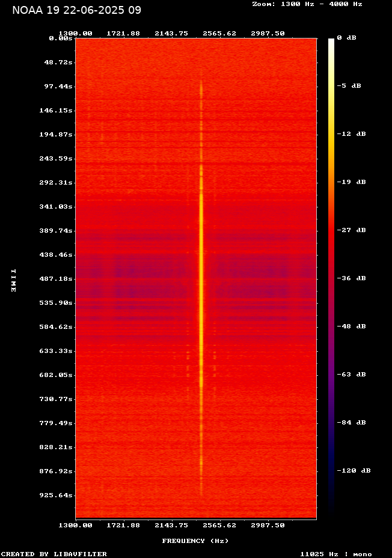Click the FREQUENCY (Hz) axis title
This screenshot has width=392, height=558.
[195, 541]
